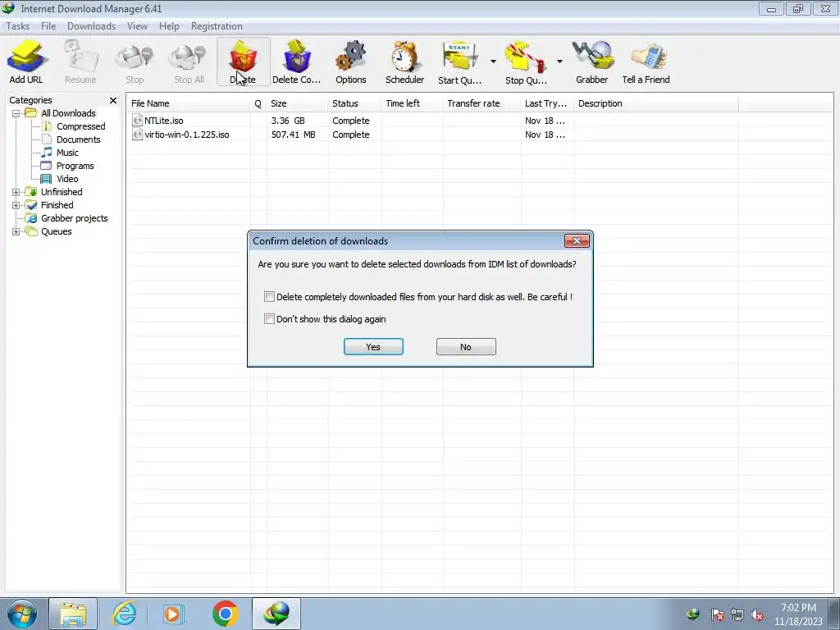Click the muted volume tray icon
The height and width of the screenshot is (630, 840).
[x=757, y=614]
